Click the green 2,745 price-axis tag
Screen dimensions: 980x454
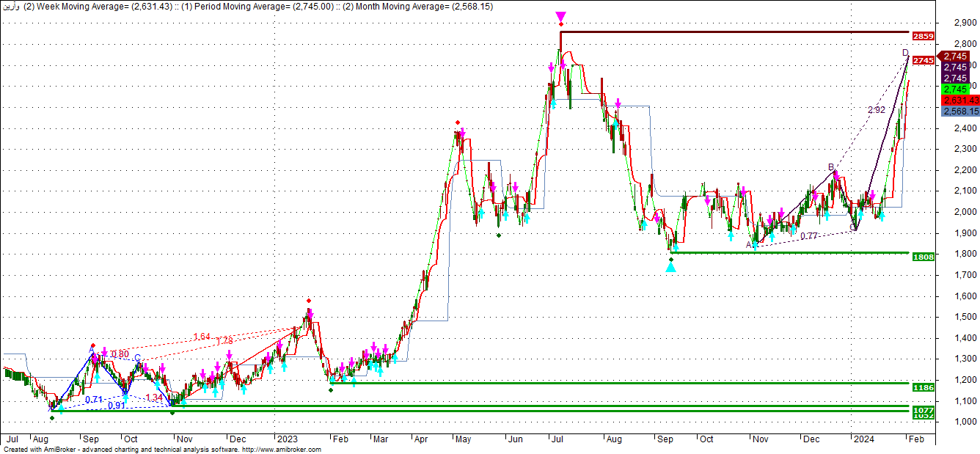coord(955,89)
